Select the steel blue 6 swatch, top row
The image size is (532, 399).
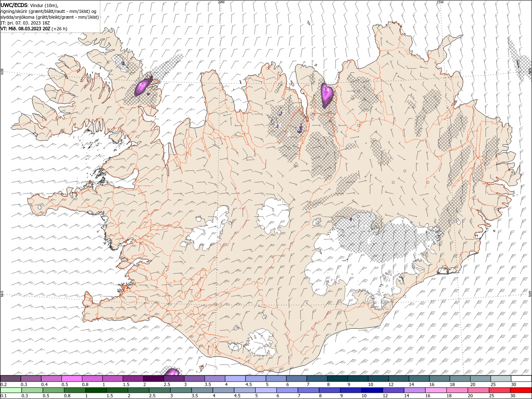coord(296,379)
